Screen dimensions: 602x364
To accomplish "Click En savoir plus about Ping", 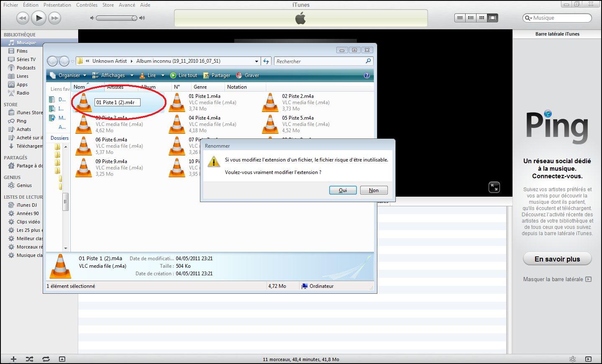I will [557, 259].
